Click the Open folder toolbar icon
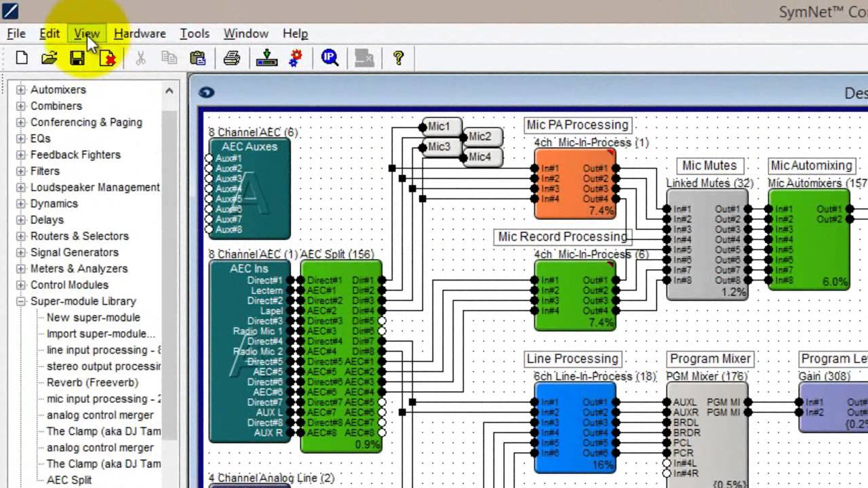Viewport: 868px width, 488px height. pos(50,58)
